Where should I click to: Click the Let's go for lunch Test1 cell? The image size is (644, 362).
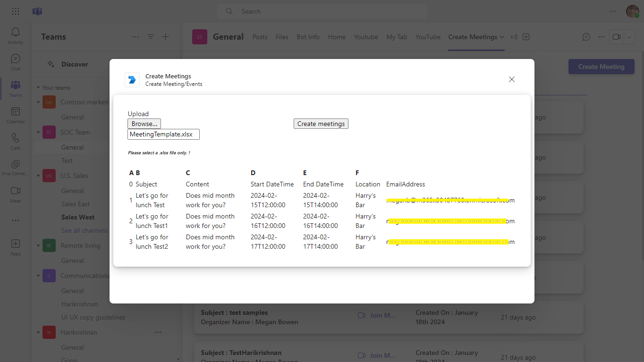152,221
